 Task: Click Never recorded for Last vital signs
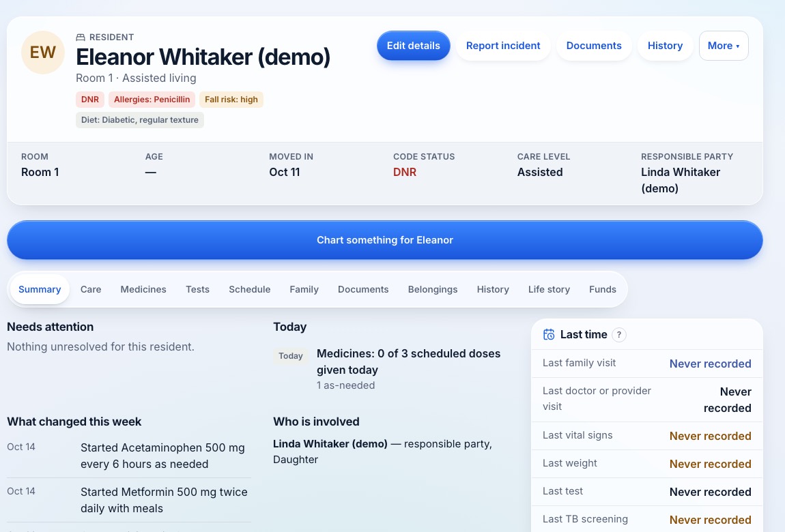click(x=710, y=436)
